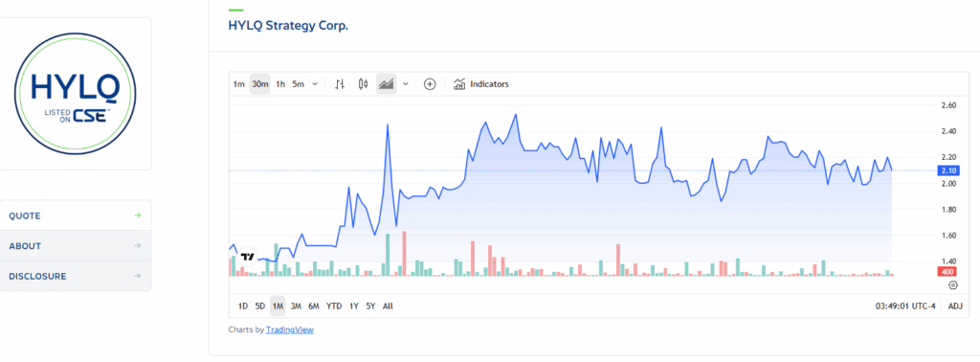Click the 2.60 price axis label
The image size is (980, 362).
click(x=948, y=105)
